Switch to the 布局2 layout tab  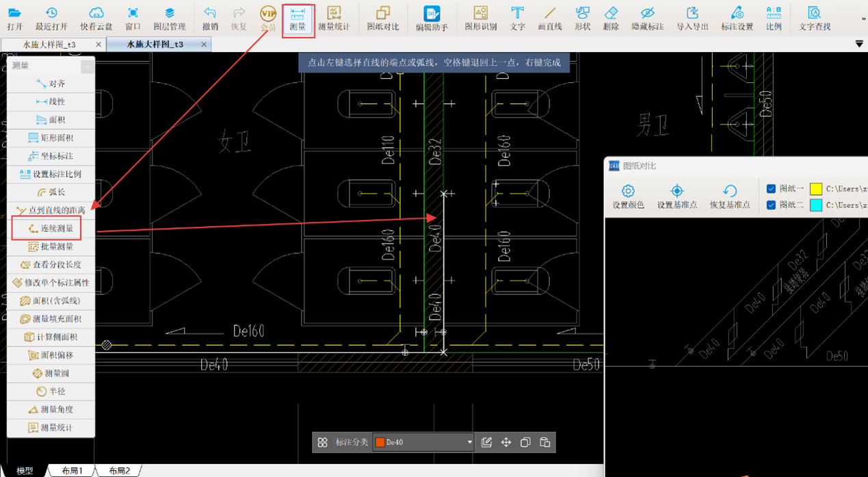tap(119, 471)
